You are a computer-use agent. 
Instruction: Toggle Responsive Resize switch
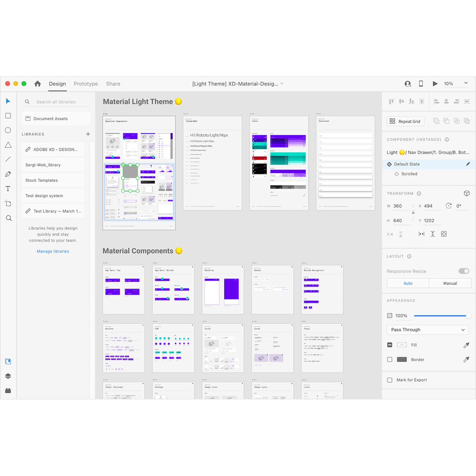(464, 270)
